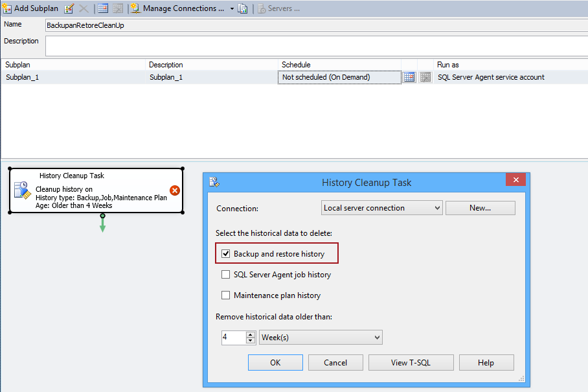Open the schedule calendar icon in Subplan_1 row
The width and height of the screenshot is (588, 392).
(409, 77)
